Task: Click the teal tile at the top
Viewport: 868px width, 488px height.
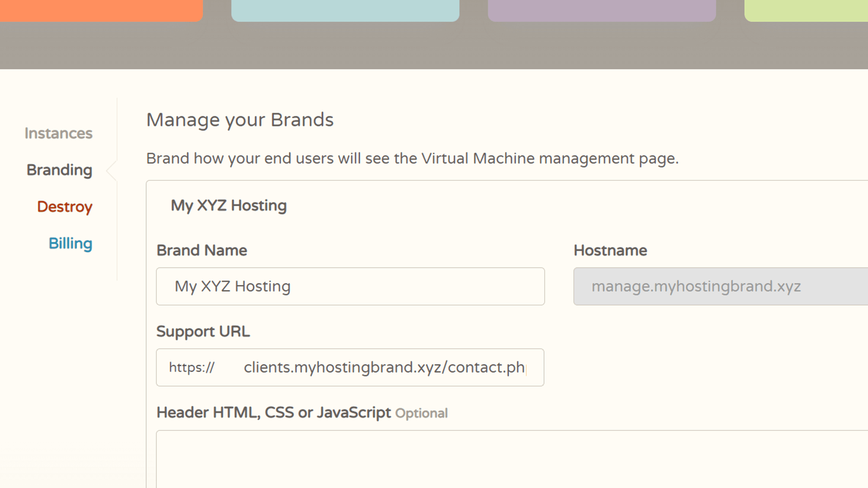Action: pos(345,10)
